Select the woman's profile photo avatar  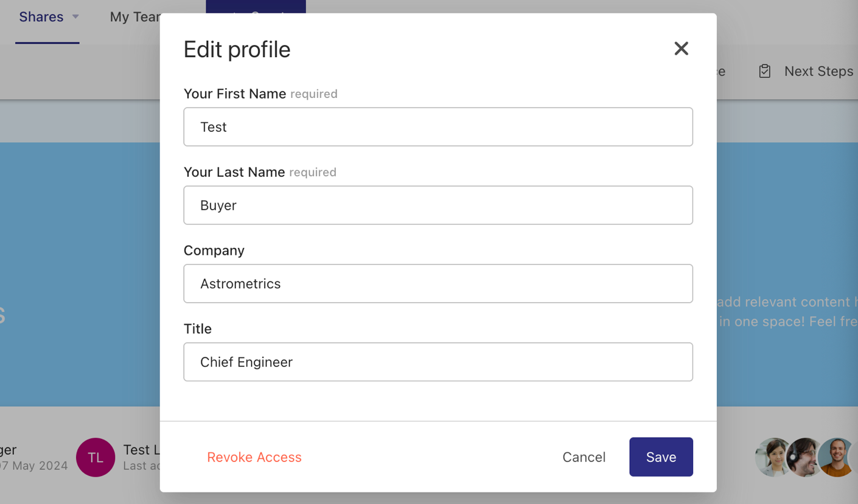[x=772, y=457]
